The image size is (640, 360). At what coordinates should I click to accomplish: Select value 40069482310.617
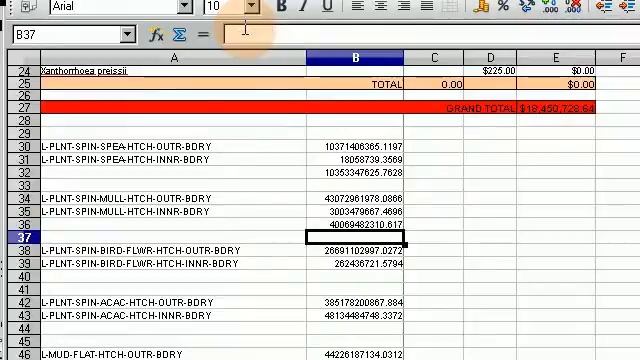(x=355, y=224)
